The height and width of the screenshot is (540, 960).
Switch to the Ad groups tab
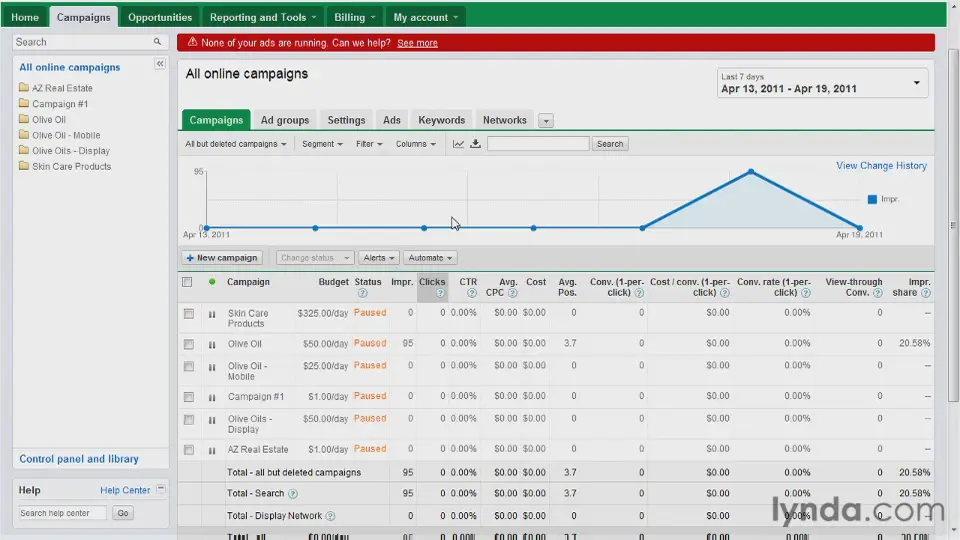(285, 120)
